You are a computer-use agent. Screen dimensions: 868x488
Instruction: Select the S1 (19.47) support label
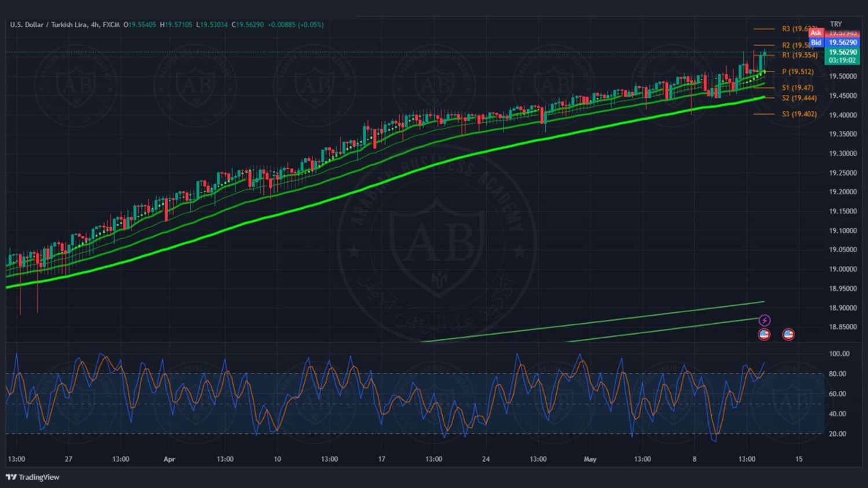[x=797, y=88]
